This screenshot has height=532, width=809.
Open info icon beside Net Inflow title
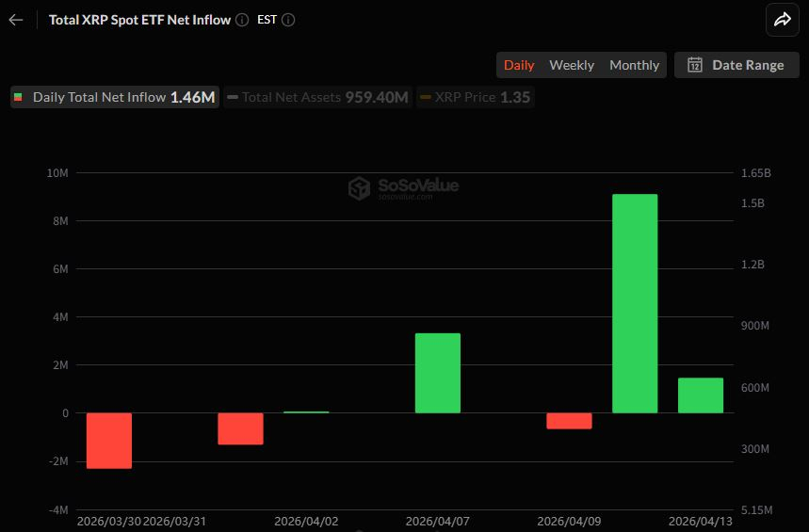242,20
